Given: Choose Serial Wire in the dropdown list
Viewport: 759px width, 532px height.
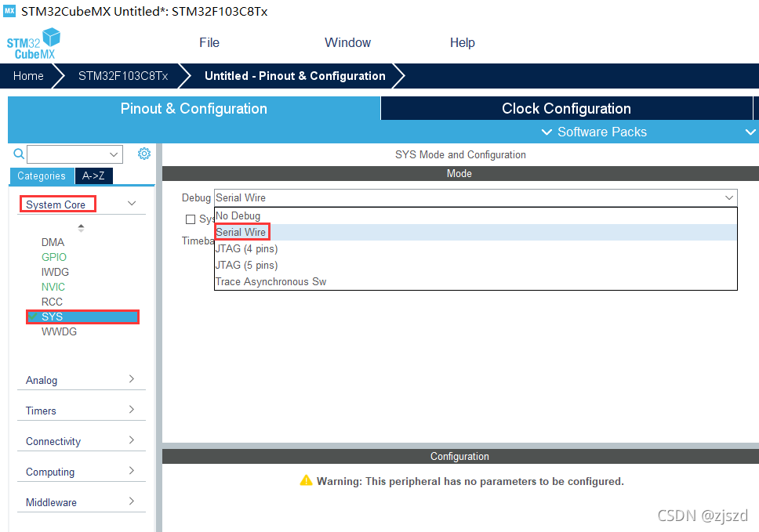Looking at the screenshot, I should 475,232.
